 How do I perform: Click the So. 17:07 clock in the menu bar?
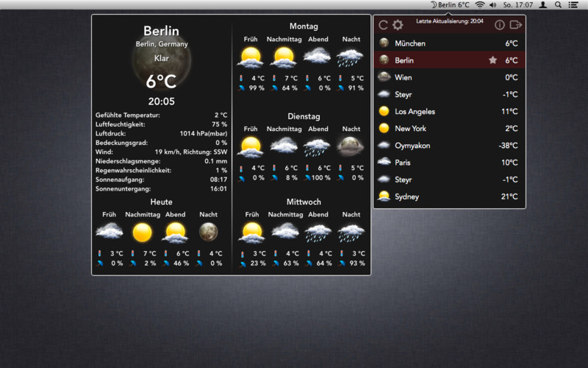(518, 5)
